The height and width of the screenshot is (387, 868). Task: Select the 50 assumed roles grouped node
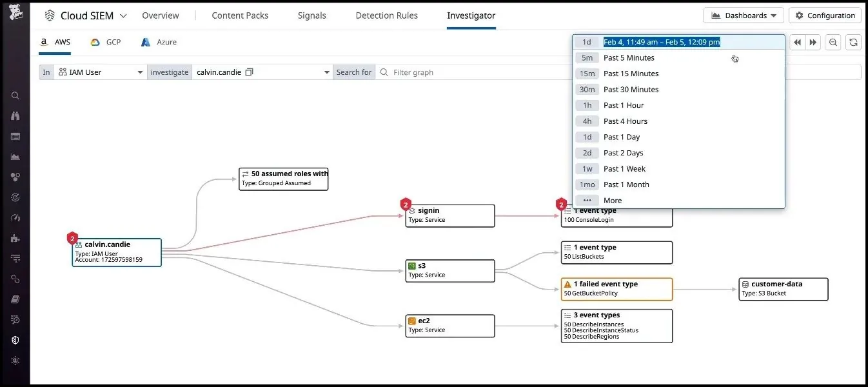(283, 179)
